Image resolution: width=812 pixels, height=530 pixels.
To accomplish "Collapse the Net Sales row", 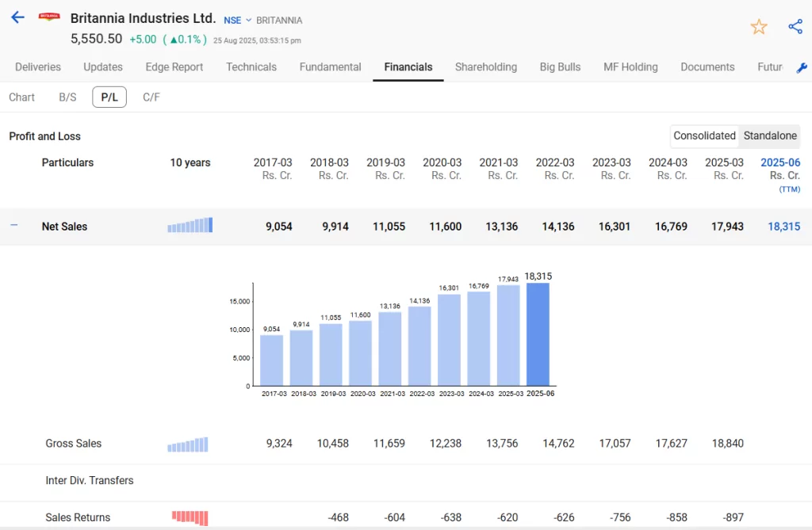I will 14,225.
